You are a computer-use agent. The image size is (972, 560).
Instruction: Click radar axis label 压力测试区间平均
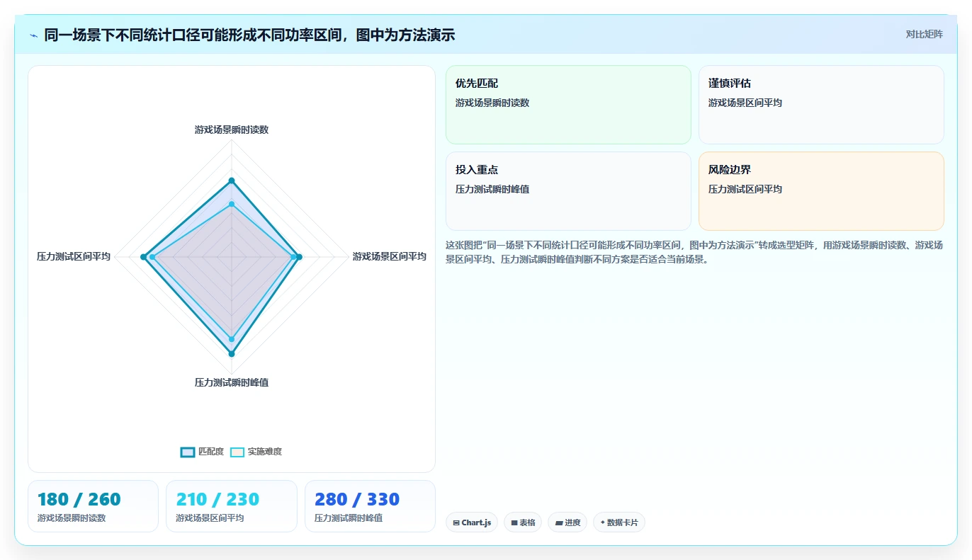pyautogui.click(x=74, y=256)
